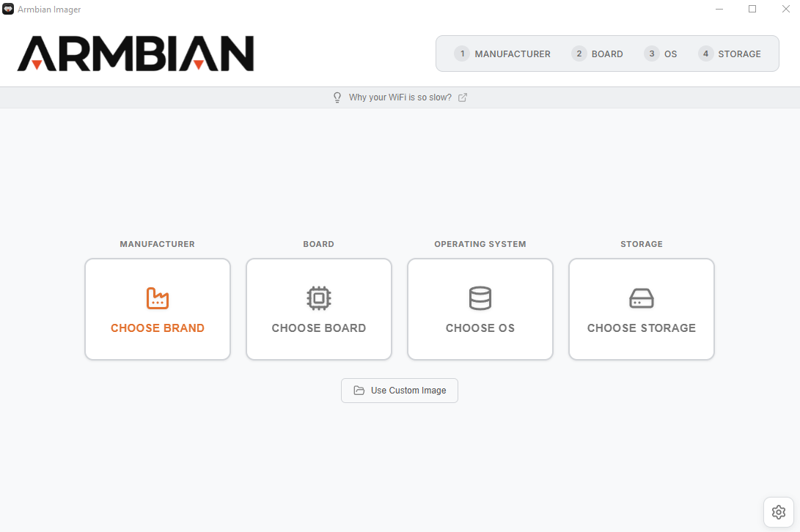
Task: Open settings via gear icon
Action: coord(779,512)
